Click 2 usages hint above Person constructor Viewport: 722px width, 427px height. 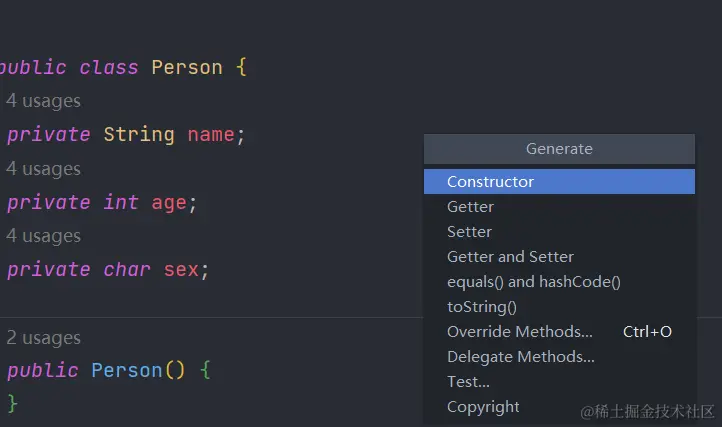point(43,338)
